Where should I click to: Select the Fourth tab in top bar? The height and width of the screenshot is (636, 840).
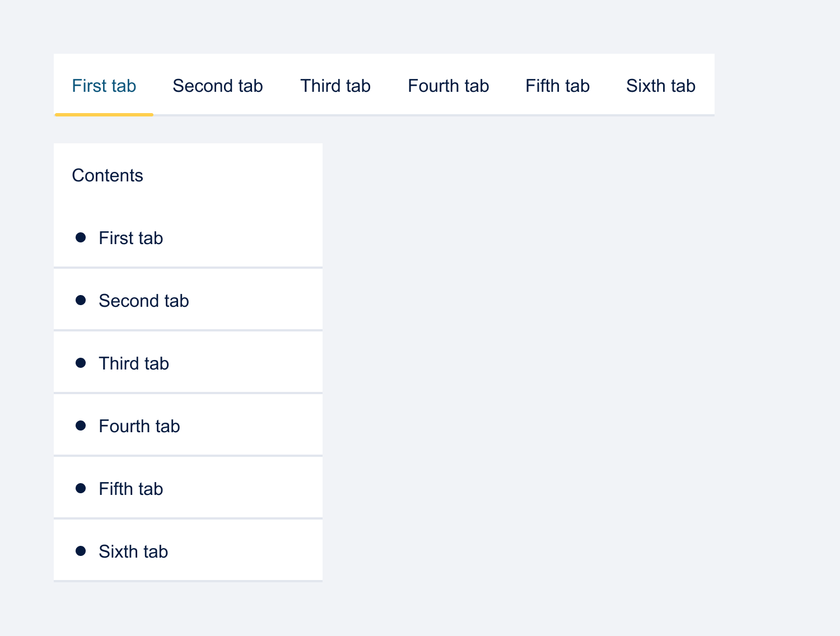448,86
